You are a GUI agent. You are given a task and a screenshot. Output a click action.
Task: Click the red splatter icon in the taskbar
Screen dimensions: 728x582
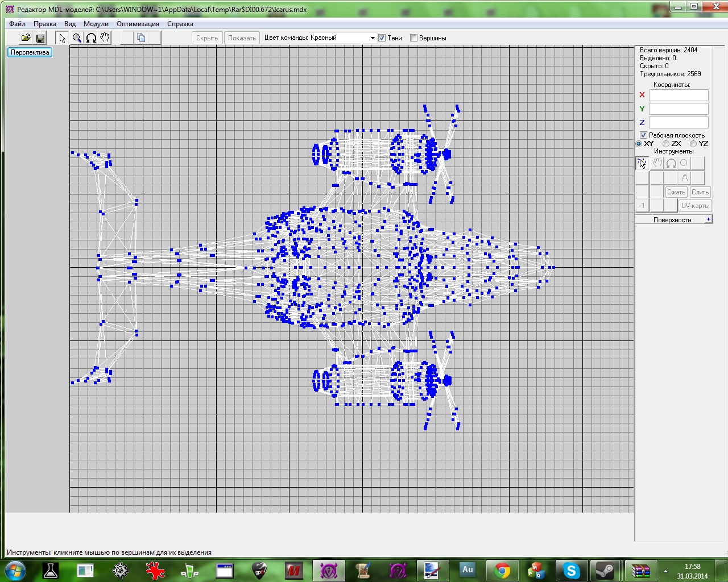pos(155,570)
